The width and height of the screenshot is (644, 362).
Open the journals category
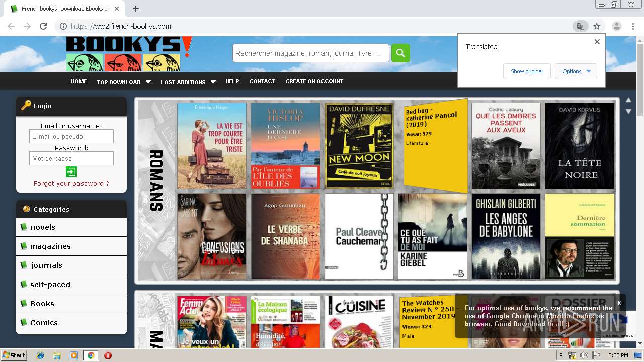point(71,265)
